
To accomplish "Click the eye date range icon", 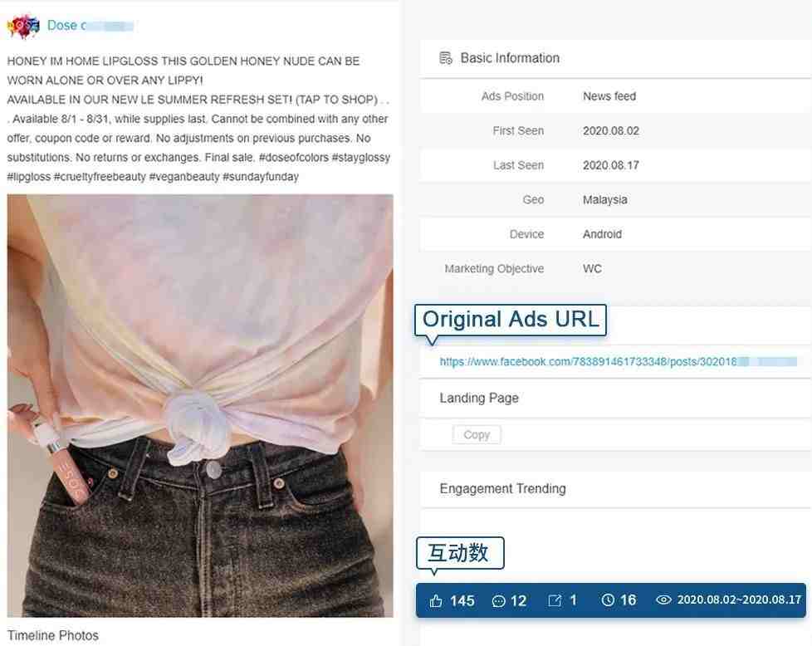I will [663, 600].
